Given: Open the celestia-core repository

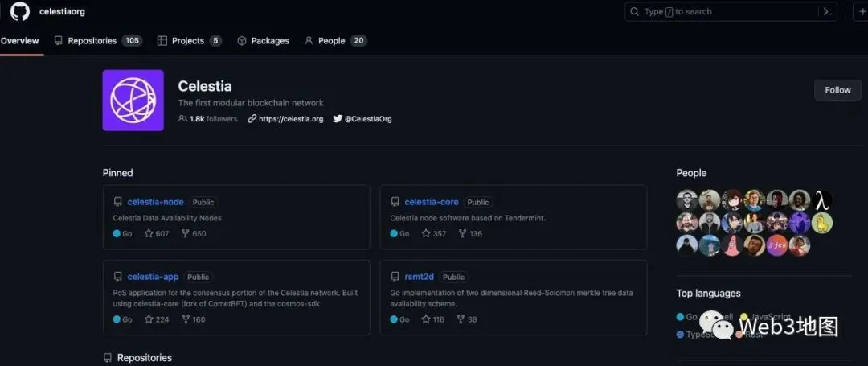Looking at the screenshot, I should (x=432, y=202).
